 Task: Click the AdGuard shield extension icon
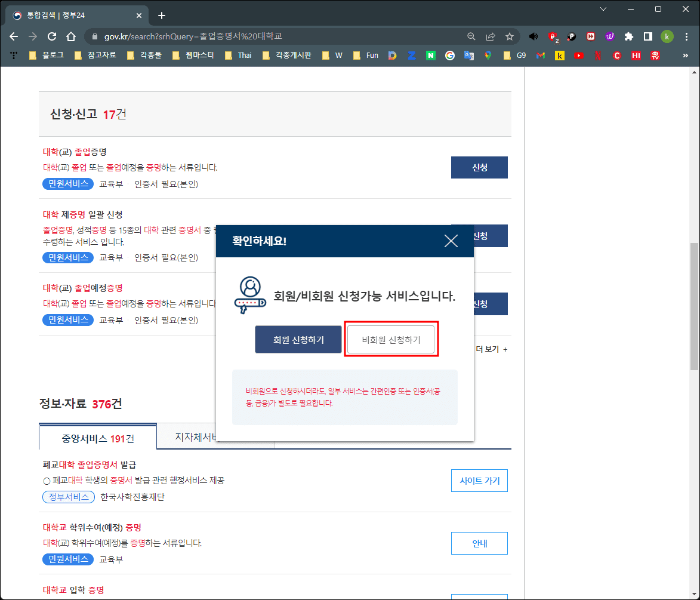click(553, 36)
